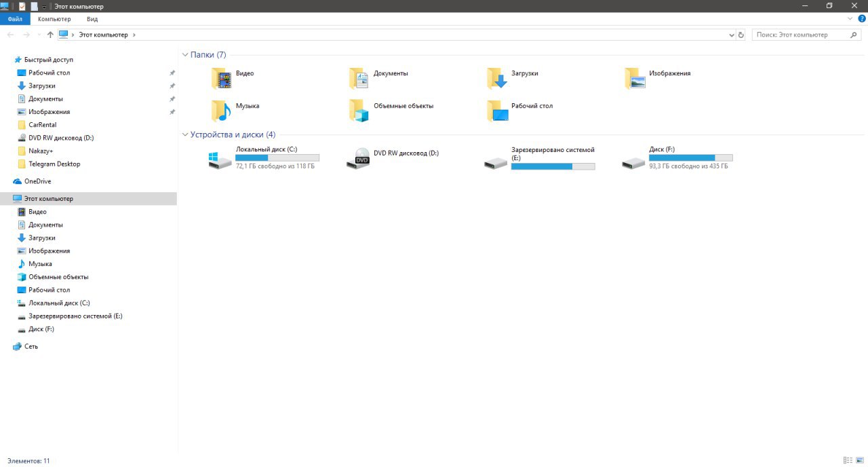Switch to large icons view in the status bar
Image resolution: width=868 pixels, height=467 pixels.
pyautogui.click(x=860, y=461)
